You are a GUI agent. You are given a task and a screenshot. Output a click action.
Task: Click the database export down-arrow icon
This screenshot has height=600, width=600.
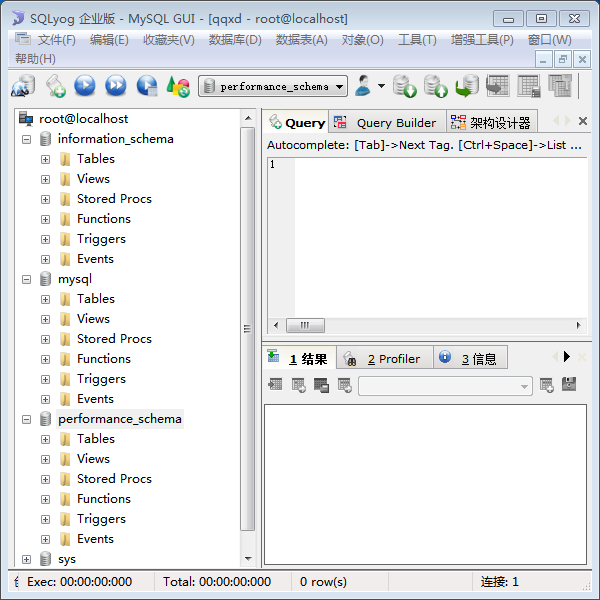click(405, 86)
